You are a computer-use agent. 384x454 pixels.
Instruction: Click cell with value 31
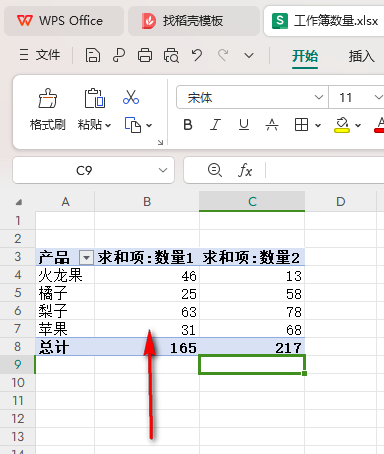tap(147, 329)
